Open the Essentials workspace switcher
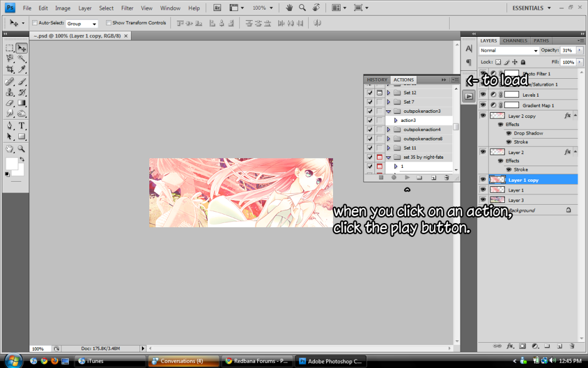Viewport: 588px width, 368px height. tap(532, 8)
